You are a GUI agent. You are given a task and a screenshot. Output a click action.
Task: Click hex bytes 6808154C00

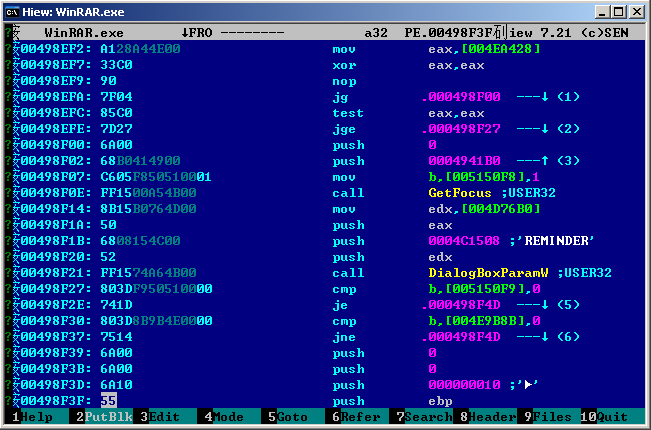(140, 241)
